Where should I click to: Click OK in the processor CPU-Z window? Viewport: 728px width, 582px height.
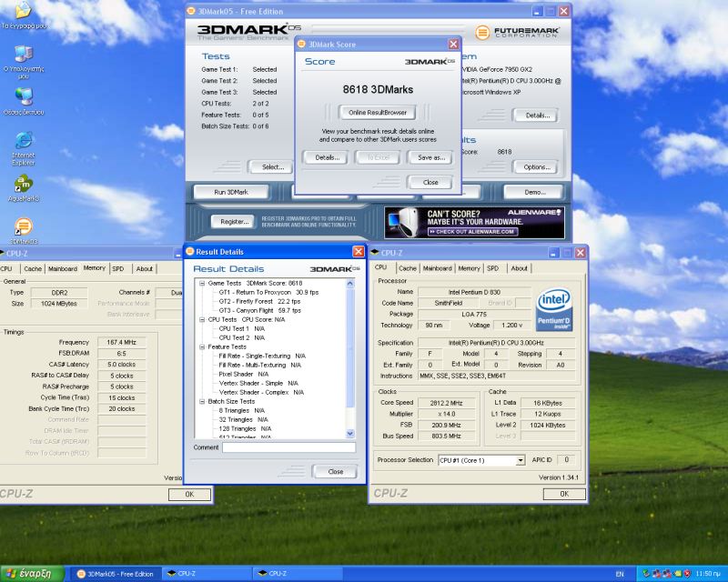coord(564,495)
